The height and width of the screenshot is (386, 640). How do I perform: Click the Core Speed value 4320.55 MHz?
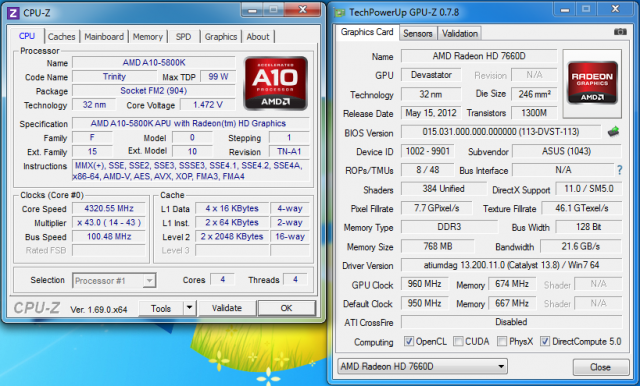point(109,209)
